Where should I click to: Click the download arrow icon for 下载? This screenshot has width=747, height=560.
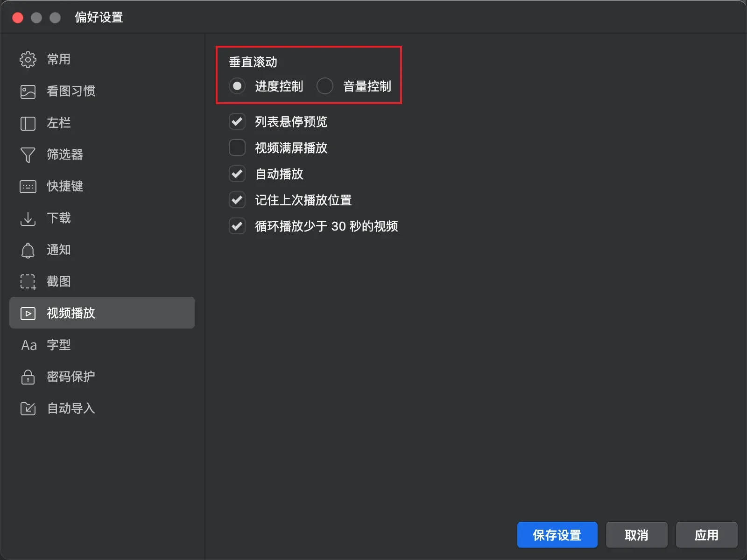(28, 218)
